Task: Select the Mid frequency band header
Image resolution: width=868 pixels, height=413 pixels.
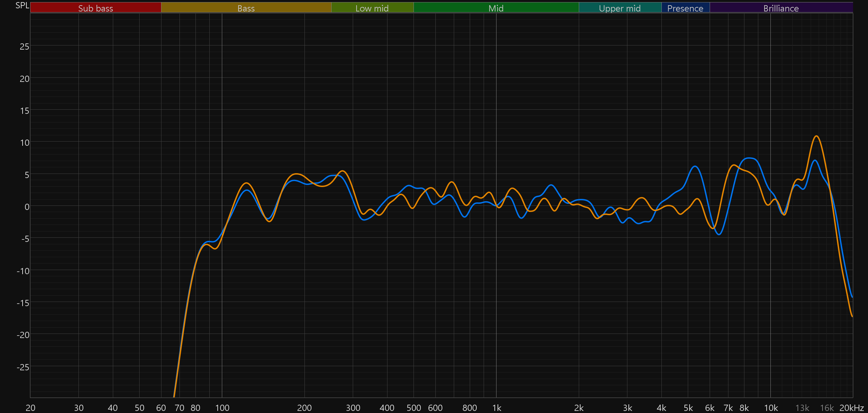Action: [x=496, y=8]
